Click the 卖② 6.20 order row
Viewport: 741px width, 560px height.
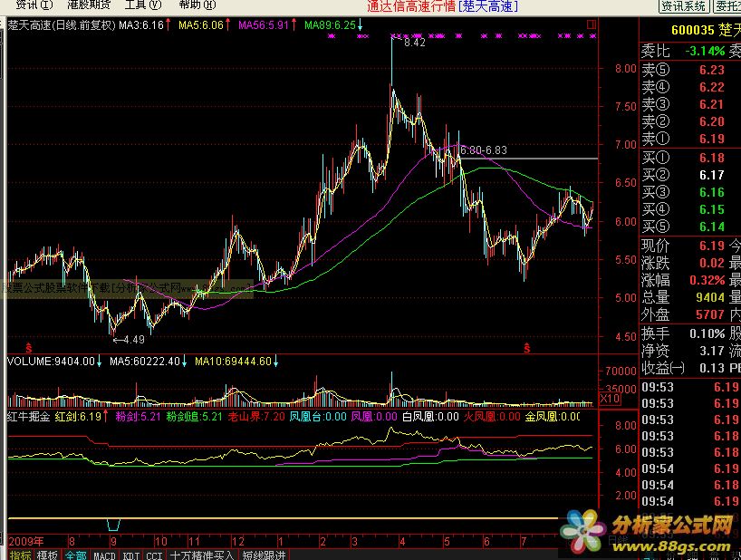click(690, 121)
